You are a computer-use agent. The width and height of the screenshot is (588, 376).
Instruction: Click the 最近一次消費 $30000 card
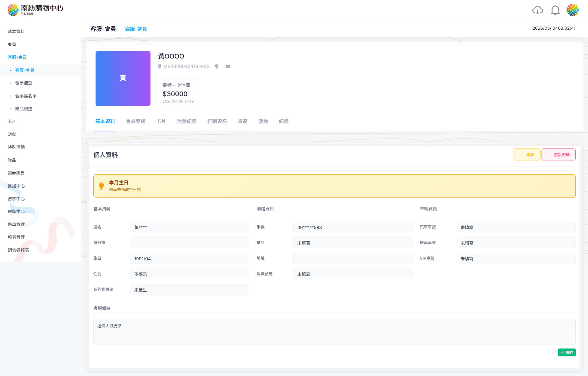coord(178,93)
